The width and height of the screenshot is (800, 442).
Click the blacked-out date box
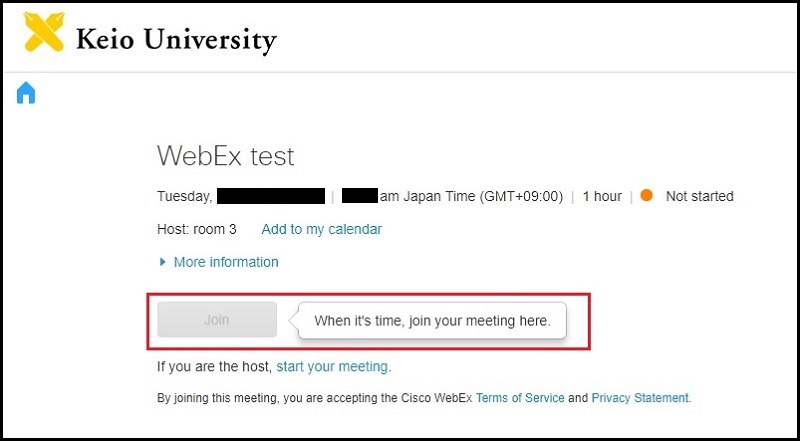tap(271, 196)
